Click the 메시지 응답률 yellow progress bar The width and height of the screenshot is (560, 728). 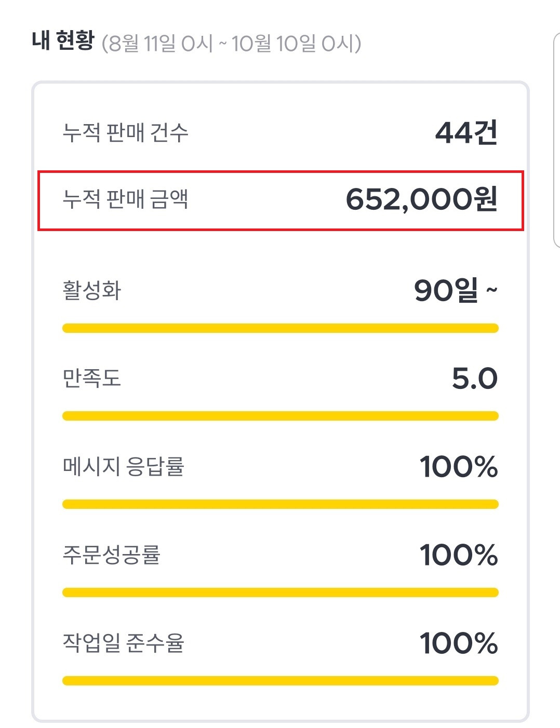281,504
